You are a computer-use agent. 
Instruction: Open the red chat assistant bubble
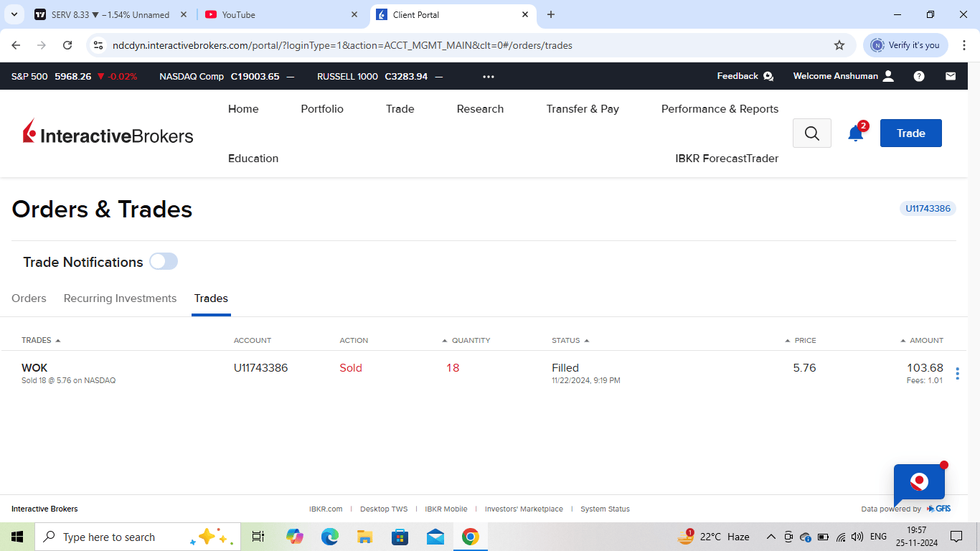coord(919,482)
